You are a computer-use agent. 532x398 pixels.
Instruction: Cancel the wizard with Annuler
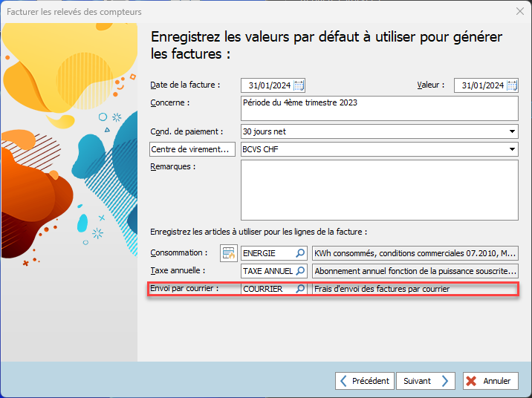tap(490, 381)
